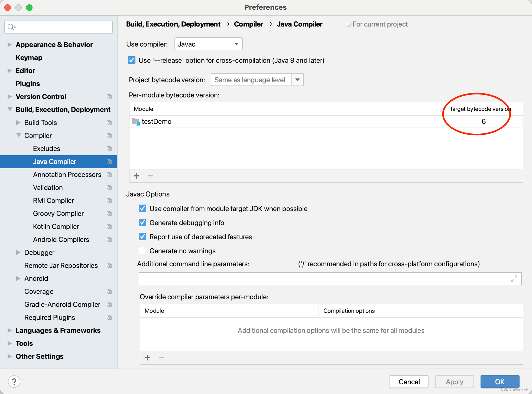532x394 pixels.
Task: Click the copy settings icon beside Version Control
Action: coord(109,97)
